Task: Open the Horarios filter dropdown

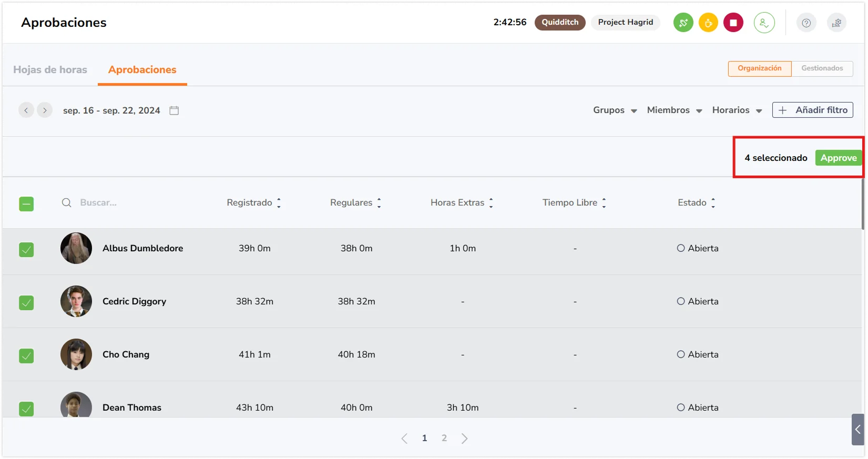Action: 737,110
